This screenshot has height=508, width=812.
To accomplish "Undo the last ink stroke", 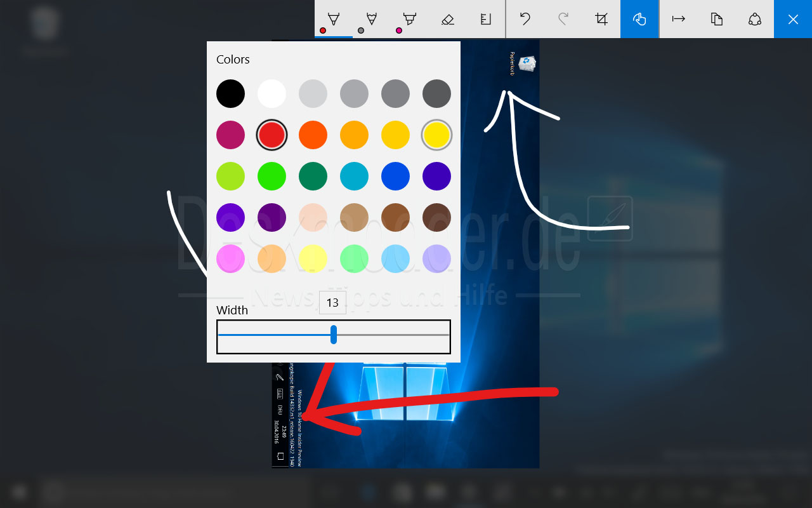I will pyautogui.click(x=525, y=19).
